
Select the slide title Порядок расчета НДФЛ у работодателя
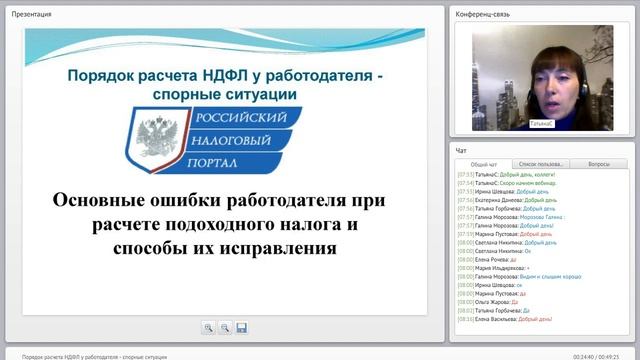pyautogui.click(x=225, y=84)
